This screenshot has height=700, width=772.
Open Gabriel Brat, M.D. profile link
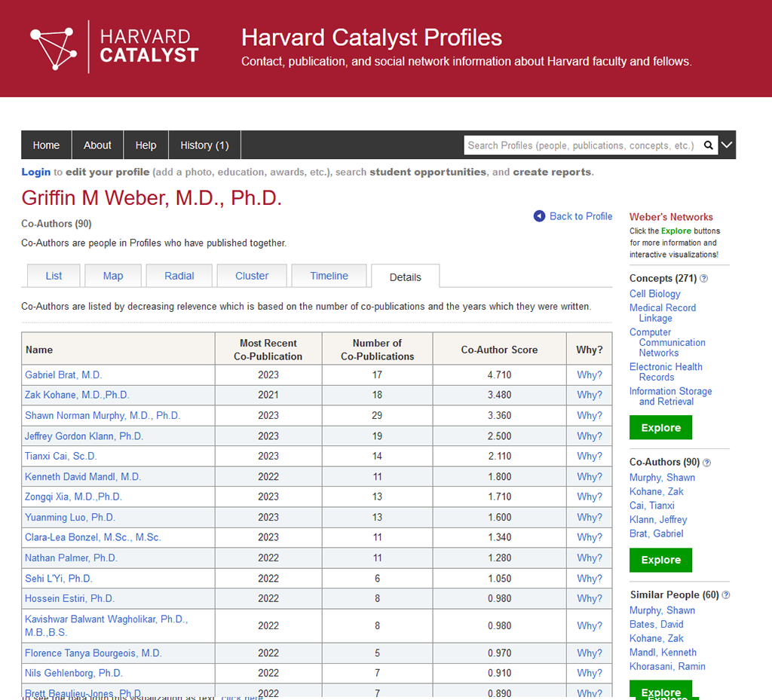coord(63,374)
